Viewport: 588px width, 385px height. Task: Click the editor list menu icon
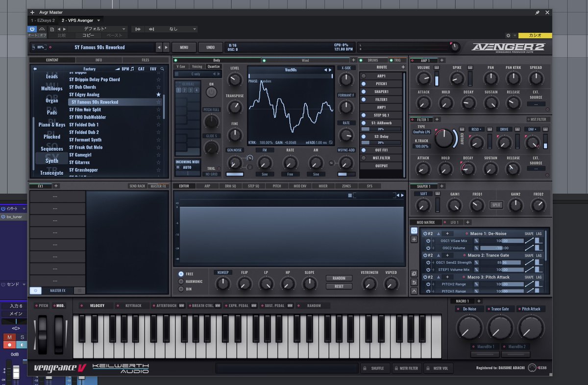click(x=350, y=195)
